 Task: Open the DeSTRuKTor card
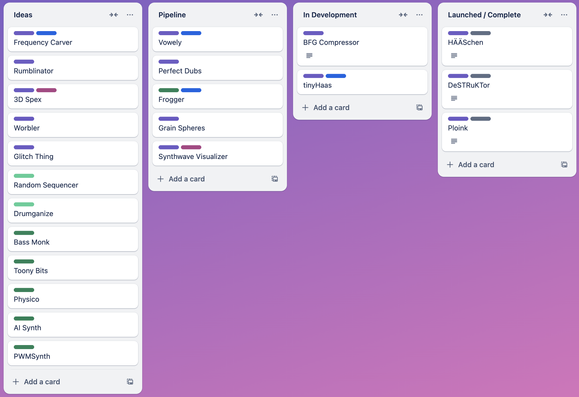pyautogui.click(x=507, y=89)
